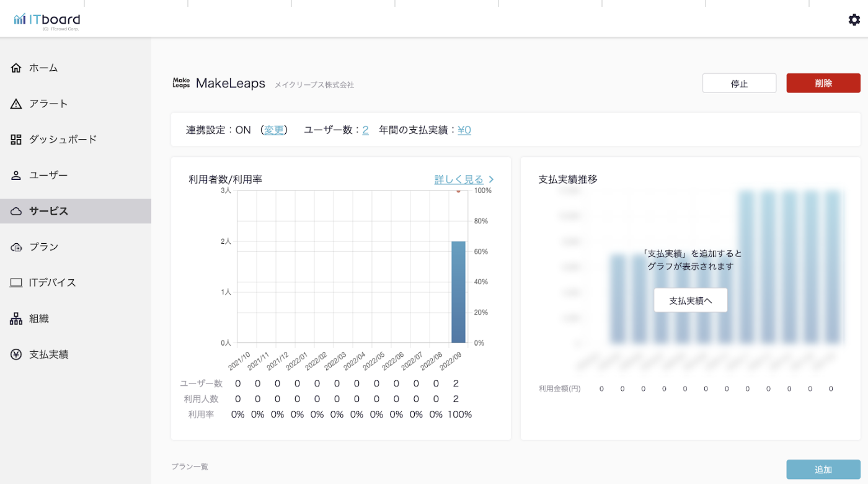Image resolution: width=868 pixels, height=484 pixels.
Task: Click the plan cloud icon
Action: [x=16, y=247]
